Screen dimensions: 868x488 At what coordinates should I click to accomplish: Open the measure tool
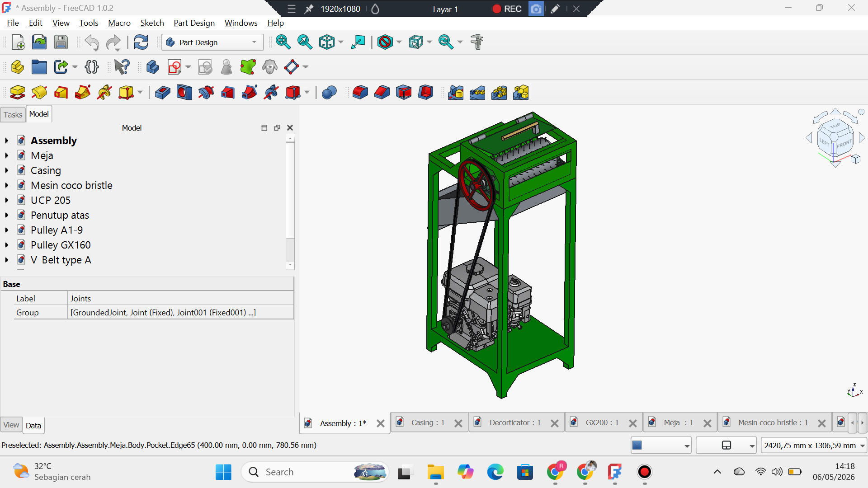click(x=477, y=42)
